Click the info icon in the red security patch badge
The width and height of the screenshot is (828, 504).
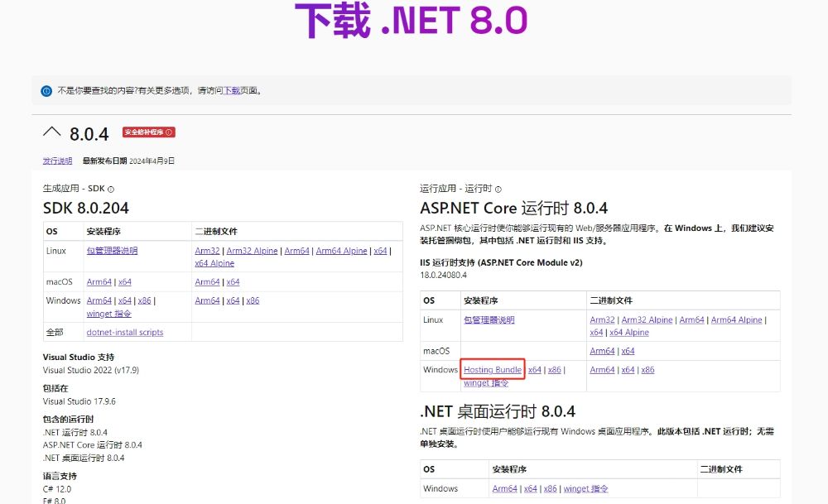click(169, 132)
